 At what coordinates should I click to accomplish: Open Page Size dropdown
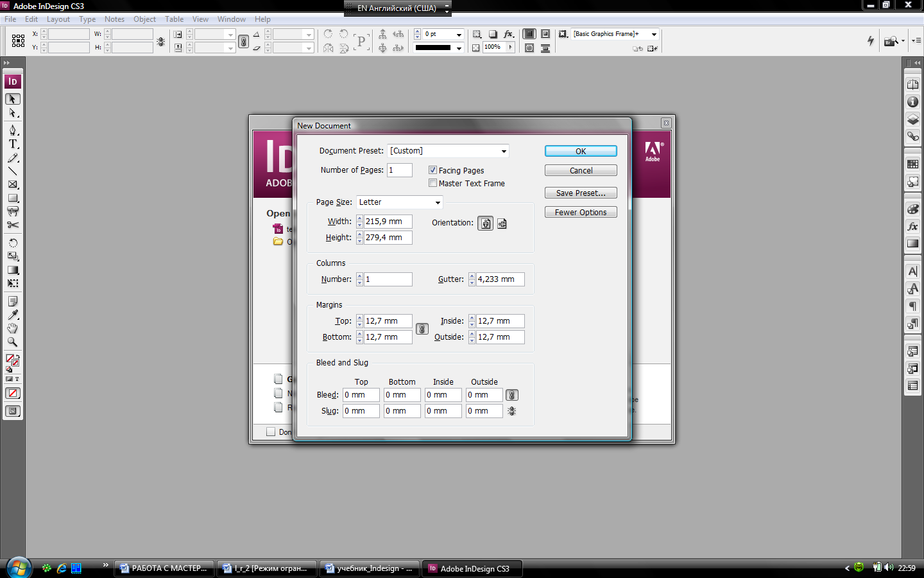(438, 202)
